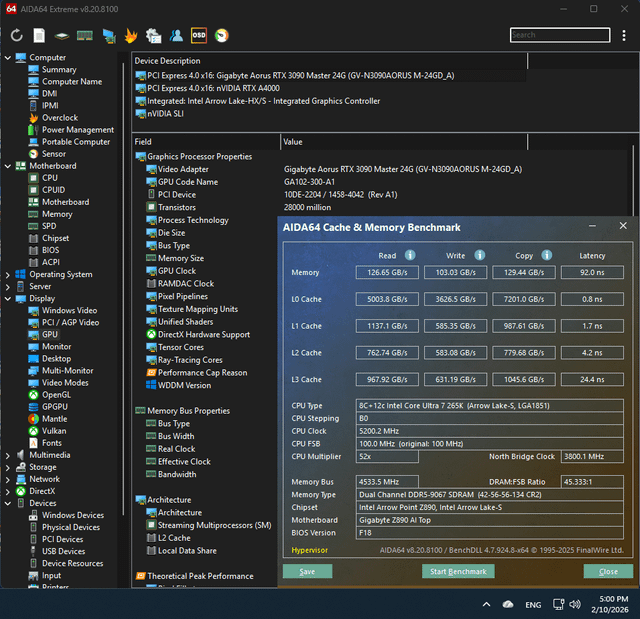
Task: Open the Report page icon in toolbar
Action: coord(39,35)
